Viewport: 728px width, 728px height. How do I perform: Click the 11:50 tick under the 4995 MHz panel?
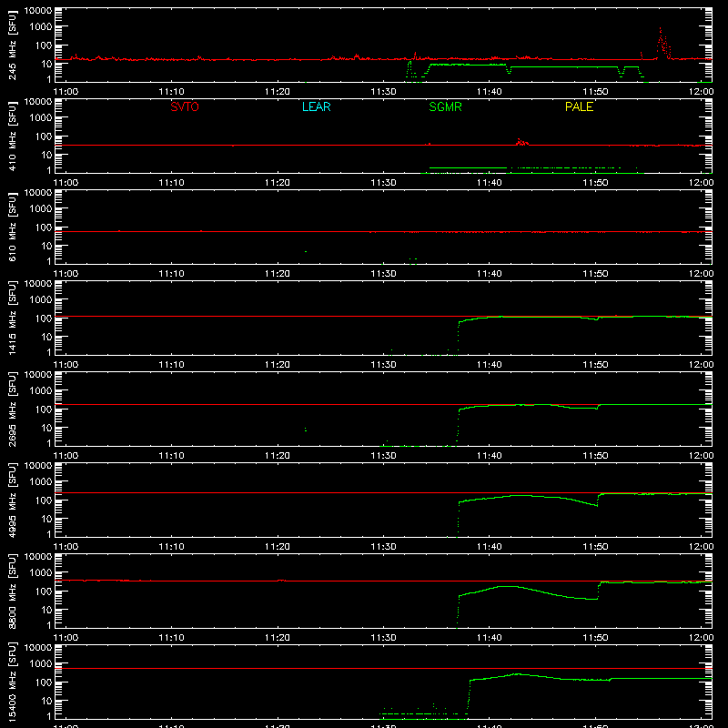point(595,547)
